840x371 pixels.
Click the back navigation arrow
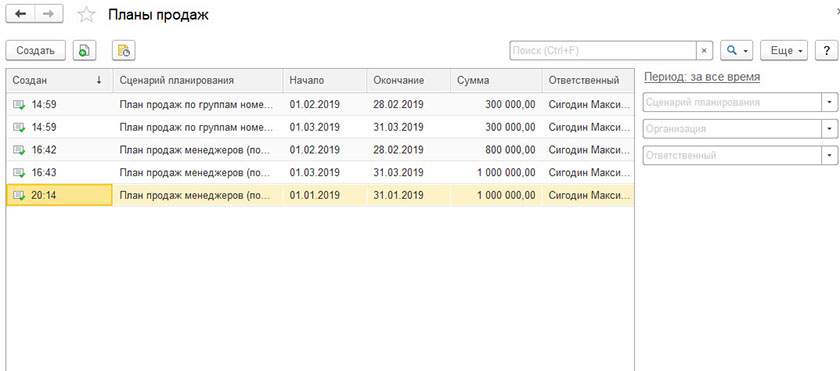click(x=21, y=14)
